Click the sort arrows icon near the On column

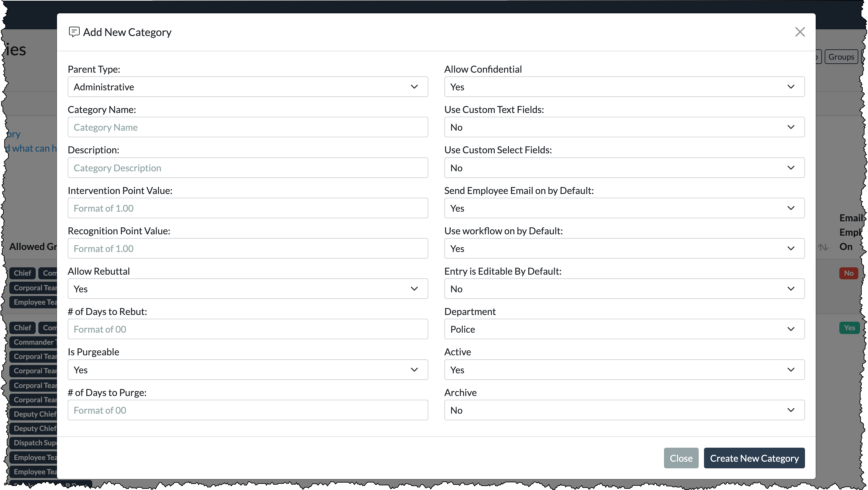[x=823, y=247]
